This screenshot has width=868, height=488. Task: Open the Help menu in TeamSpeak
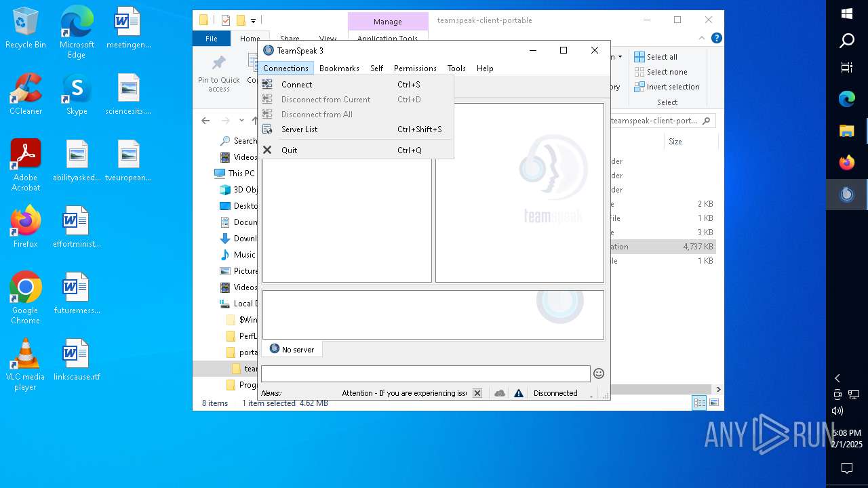tap(485, 68)
